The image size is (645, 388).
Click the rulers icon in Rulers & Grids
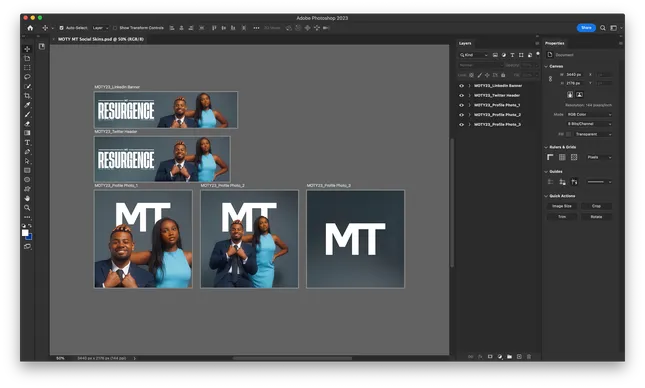pyautogui.click(x=550, y=157)
